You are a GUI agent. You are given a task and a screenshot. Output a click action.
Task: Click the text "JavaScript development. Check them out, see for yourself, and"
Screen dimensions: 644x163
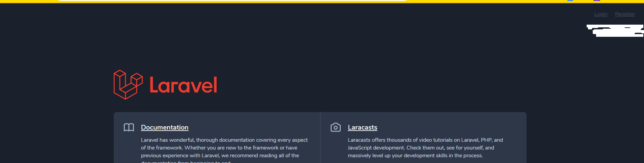[421, 148]
